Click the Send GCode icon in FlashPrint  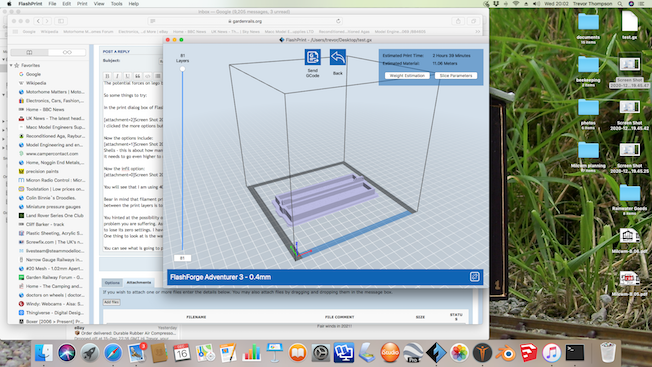pos(313,57)
